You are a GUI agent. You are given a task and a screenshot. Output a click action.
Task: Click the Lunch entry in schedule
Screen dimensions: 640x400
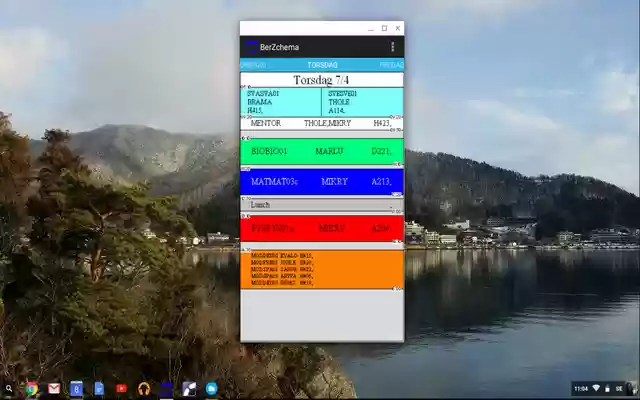tap(322, 204)
